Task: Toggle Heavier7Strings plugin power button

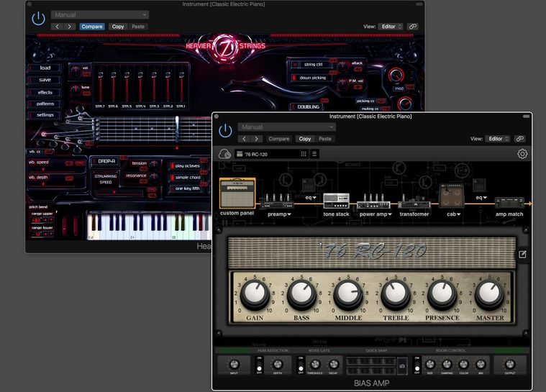Action: [38, 19]
